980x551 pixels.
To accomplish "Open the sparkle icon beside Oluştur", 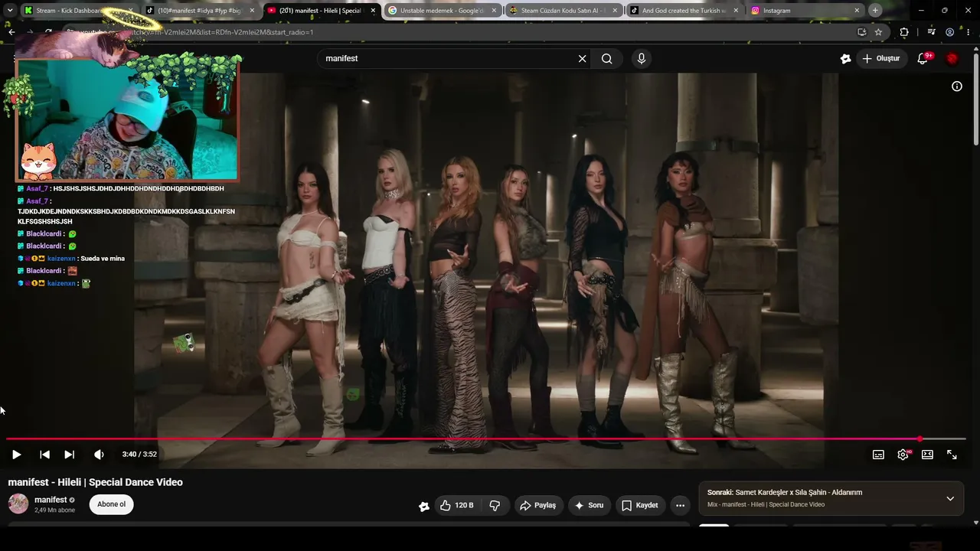I will pyautogui.click(x=845, y=59).
